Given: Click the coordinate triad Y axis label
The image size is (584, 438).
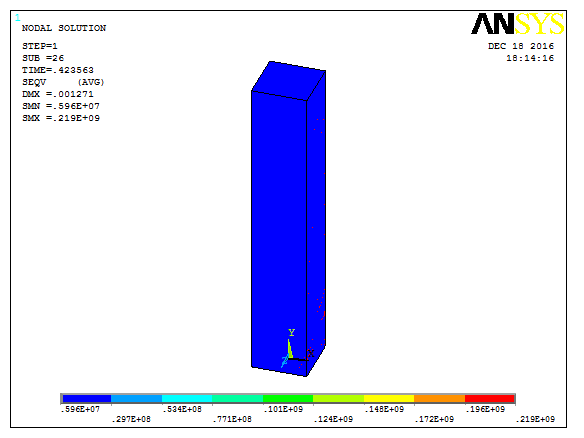Looking at the screenshot, I should tap(292, 332).
